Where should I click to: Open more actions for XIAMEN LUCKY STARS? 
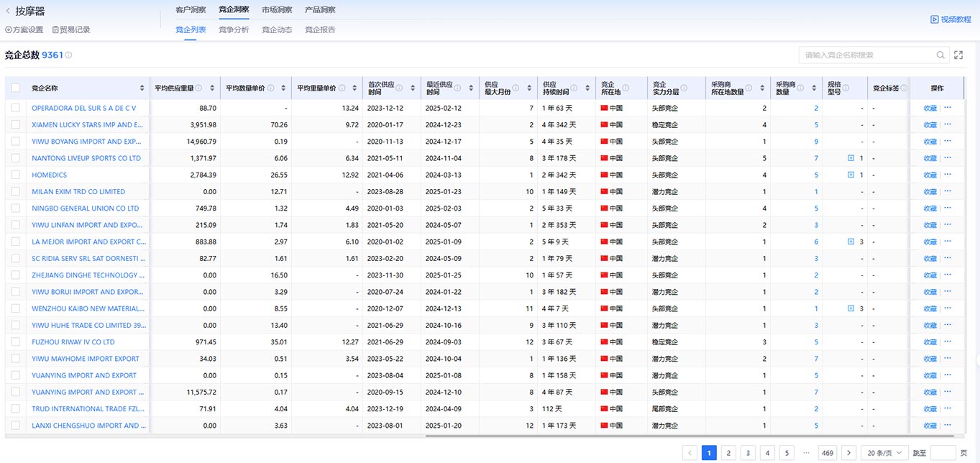(948, 124)
